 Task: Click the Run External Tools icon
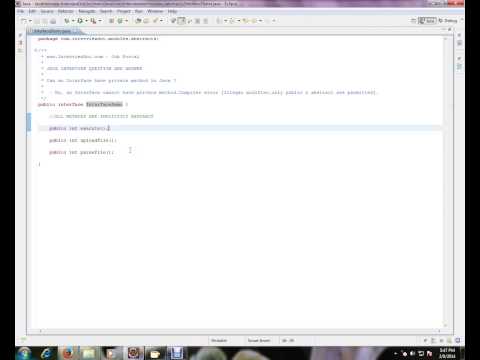click(x=93, y=21)
